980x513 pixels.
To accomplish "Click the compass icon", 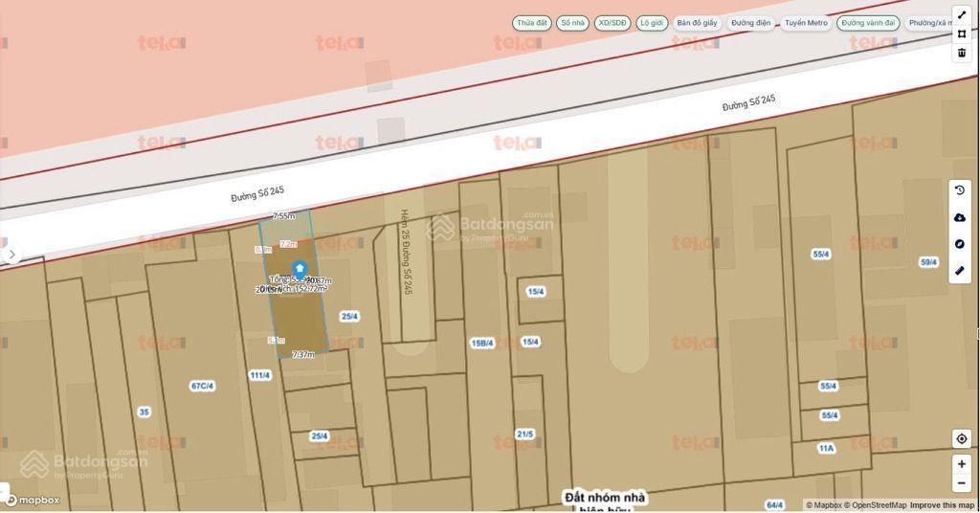I will (x=960, y=244).
